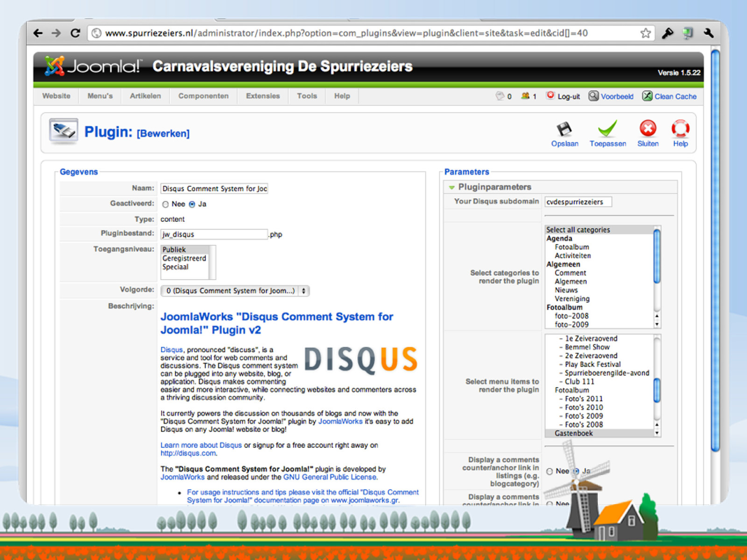Click the categories list scrollbar thumb
Screen dimensions: 747x560
pyautogui.click(x=657, y=256)
